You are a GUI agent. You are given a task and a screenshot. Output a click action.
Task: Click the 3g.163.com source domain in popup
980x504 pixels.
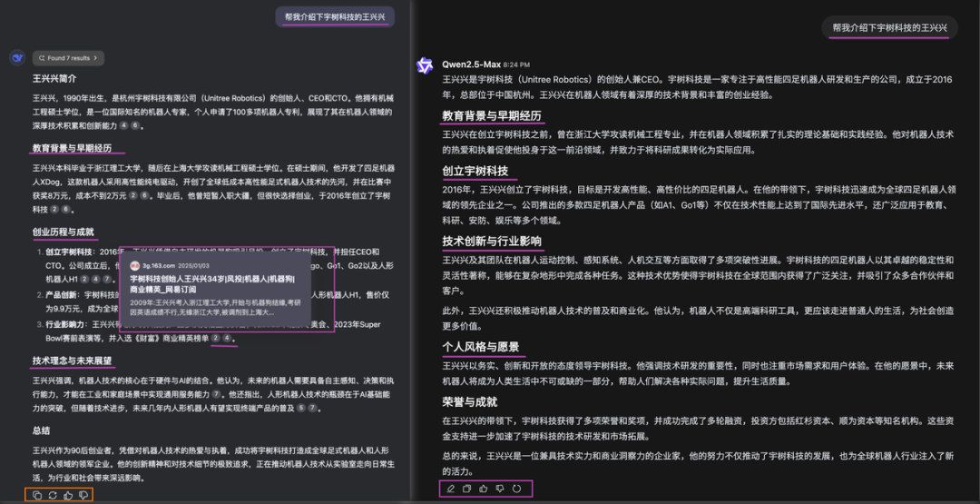tap(158, 264)
